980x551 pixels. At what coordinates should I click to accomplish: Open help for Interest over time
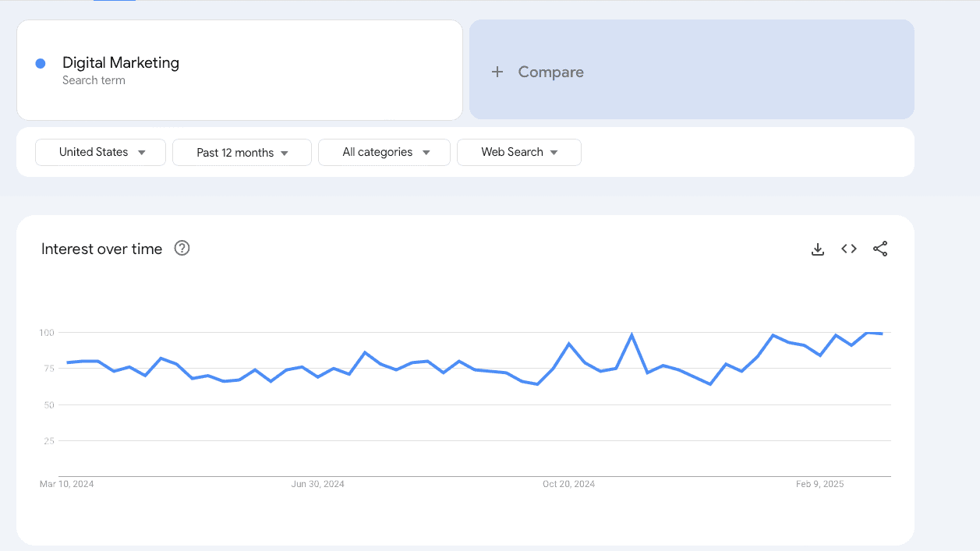(182, 249)
